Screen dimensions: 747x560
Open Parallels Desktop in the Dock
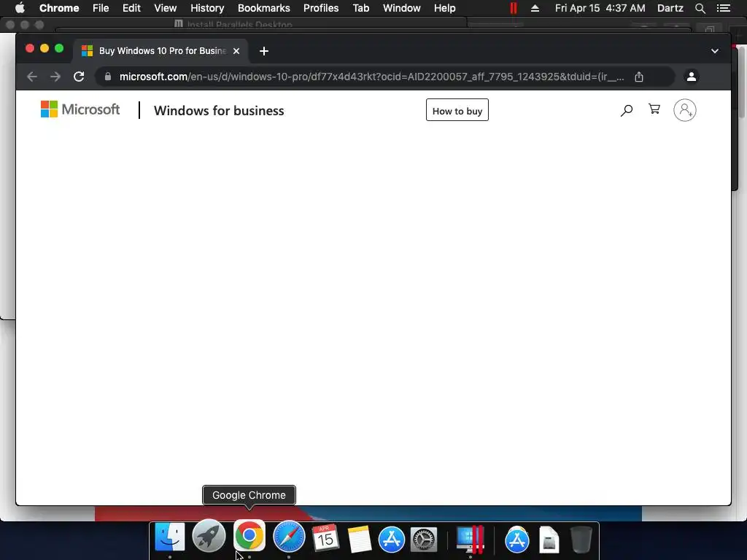coord(471,539)
